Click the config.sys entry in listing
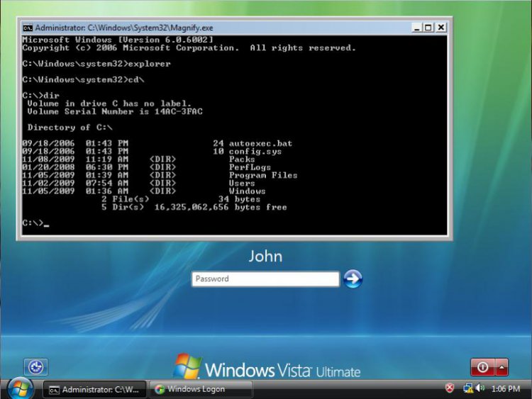This screenshot has height=399, width=532. coord(255,152)
